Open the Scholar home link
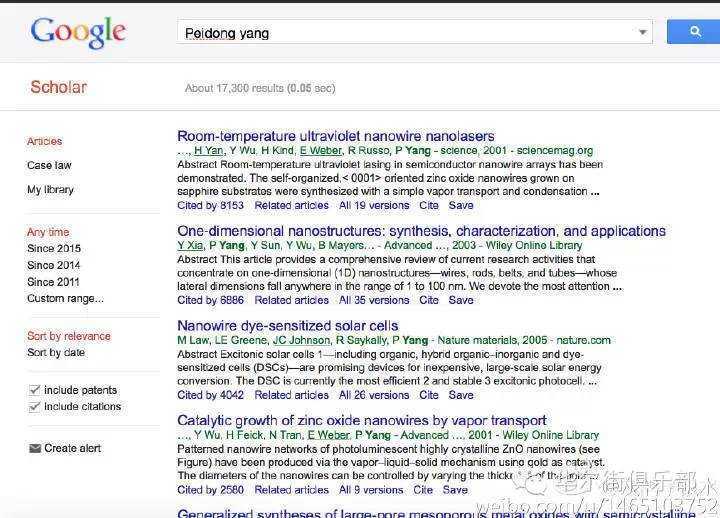Image resolution: width=720 pixels, height=518 pixels. pyautogui.click(x=58, y=87)
